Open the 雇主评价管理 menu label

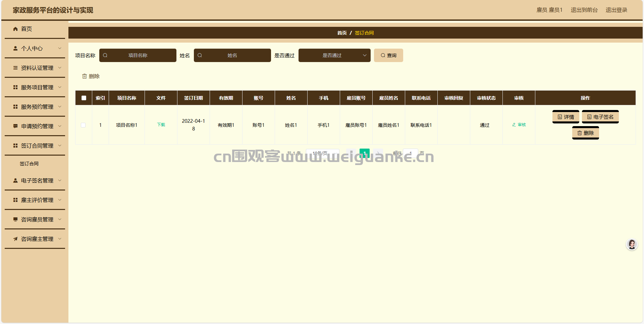tap(37, 200)
